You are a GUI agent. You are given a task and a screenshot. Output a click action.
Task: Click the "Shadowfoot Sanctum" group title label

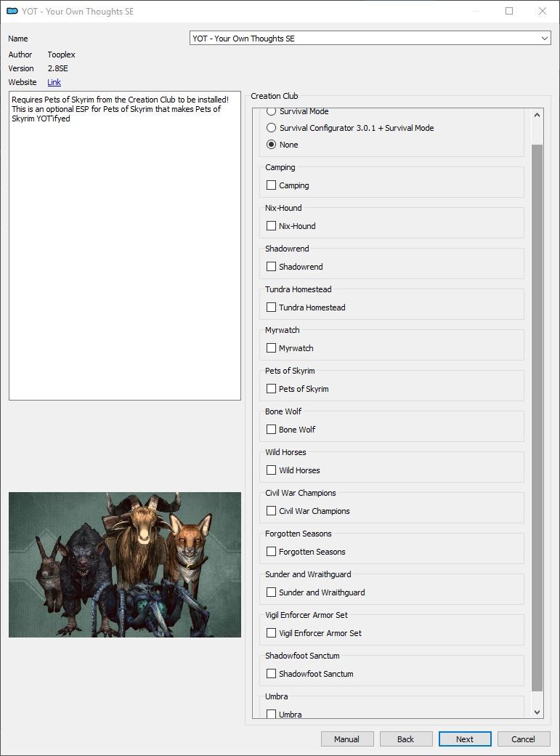click(303, 656)
